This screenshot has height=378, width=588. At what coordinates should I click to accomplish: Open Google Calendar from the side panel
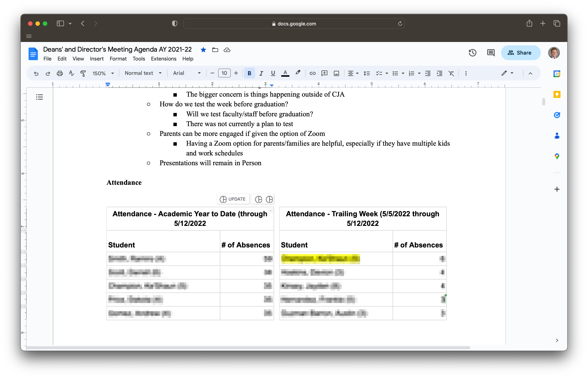[557, 73]
